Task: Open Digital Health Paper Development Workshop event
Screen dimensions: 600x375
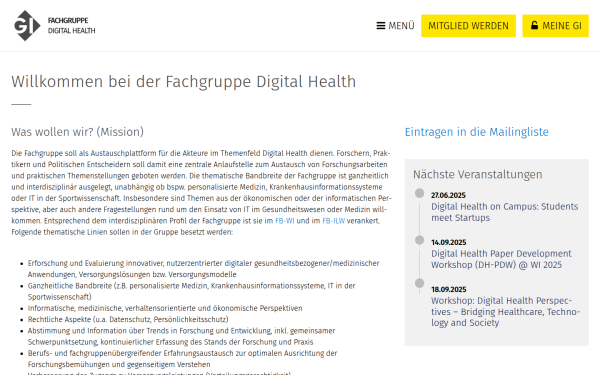Action: (x=501, y=259)
